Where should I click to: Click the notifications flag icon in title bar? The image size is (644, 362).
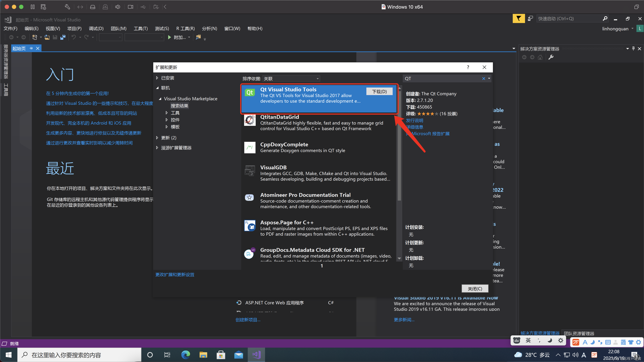click(x=519, y=19)
